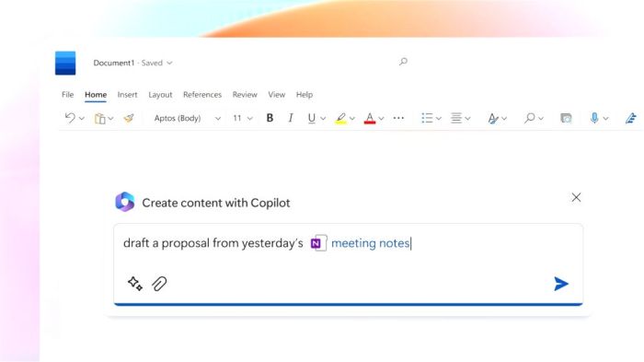This screenshot has width=644, height=362.
Task: Expand underline style dropdown arrow
Action: (323, 119)
